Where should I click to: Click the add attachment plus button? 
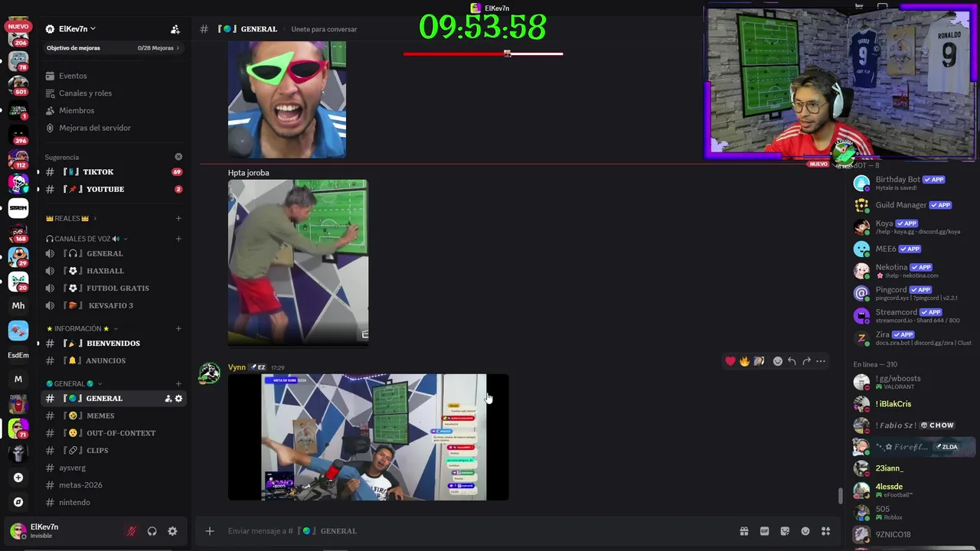click(x=209, y=531)
